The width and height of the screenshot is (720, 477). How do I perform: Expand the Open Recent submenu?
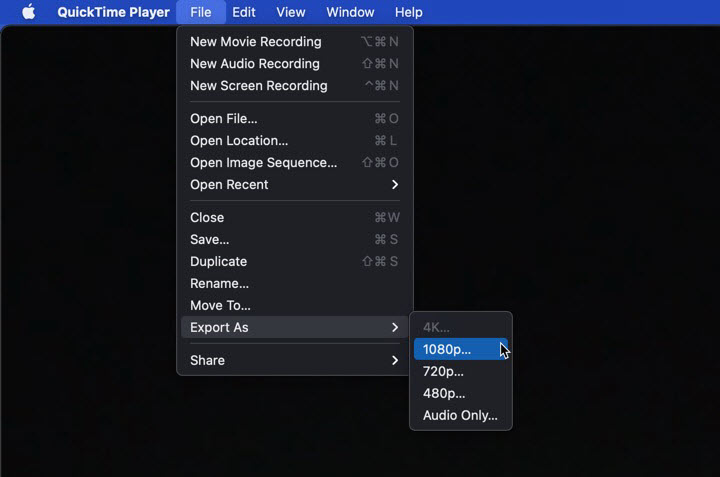(295, 185)
